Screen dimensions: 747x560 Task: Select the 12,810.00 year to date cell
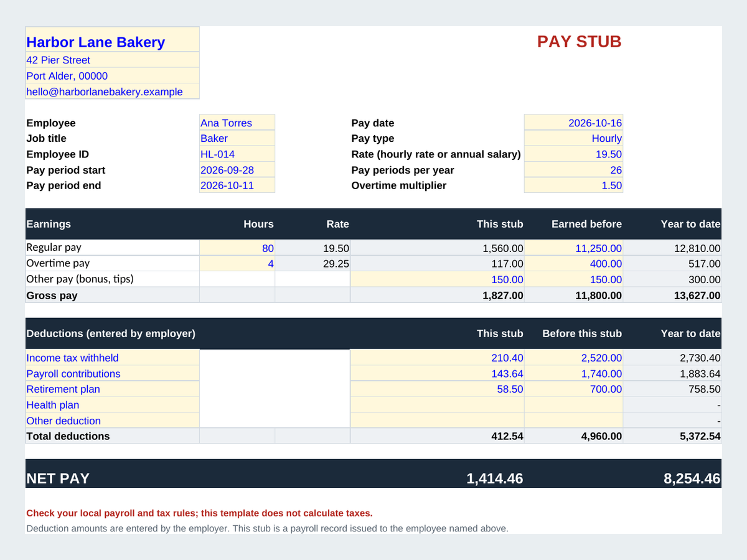(x=672, y=248)
